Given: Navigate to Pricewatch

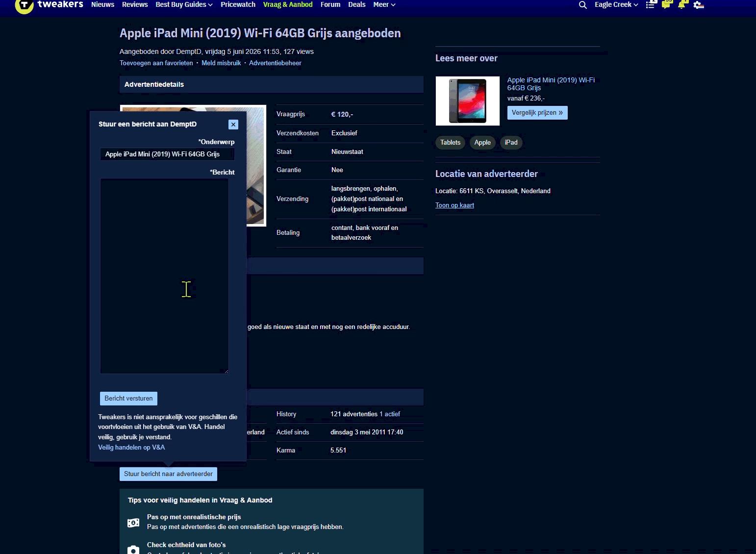Looking at the screenshot, I should pos(238,4).
